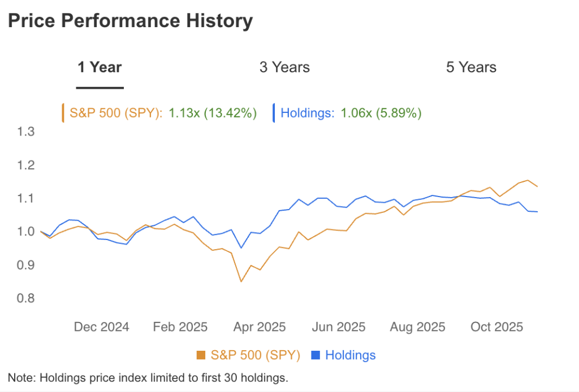Screen dimensions: 579x392
Task: Click the S&P 500 performance line at its peak
Action: pos(528,180)
